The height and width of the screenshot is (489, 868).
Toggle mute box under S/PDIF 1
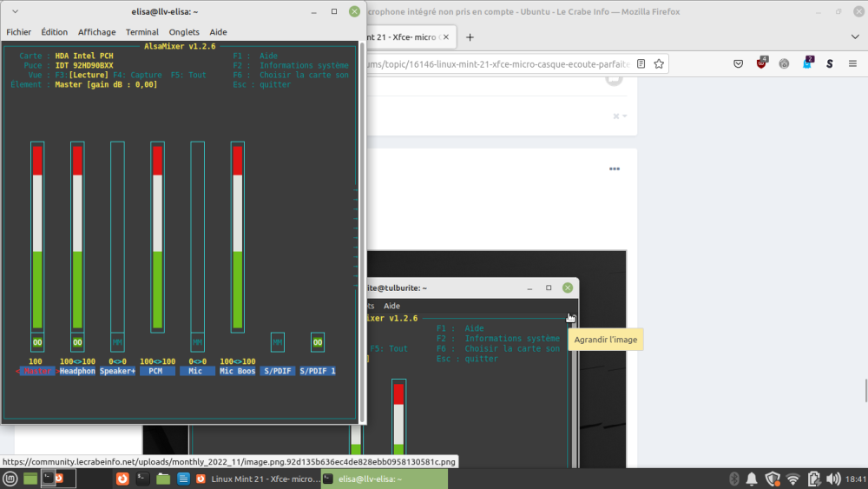click(318, 342)
